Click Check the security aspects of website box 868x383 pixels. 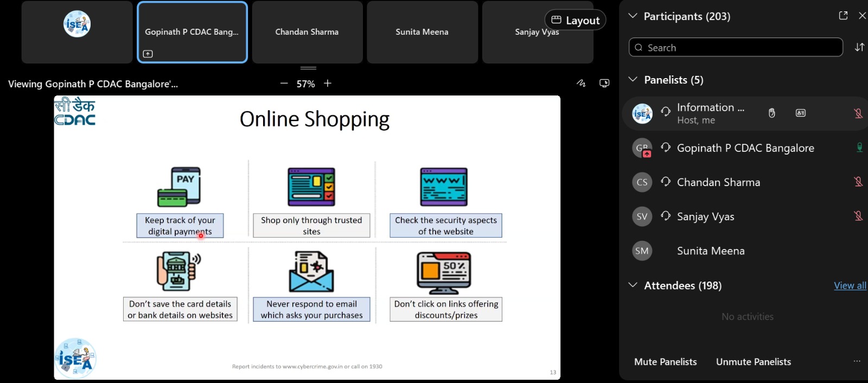(x=446, y=226)
